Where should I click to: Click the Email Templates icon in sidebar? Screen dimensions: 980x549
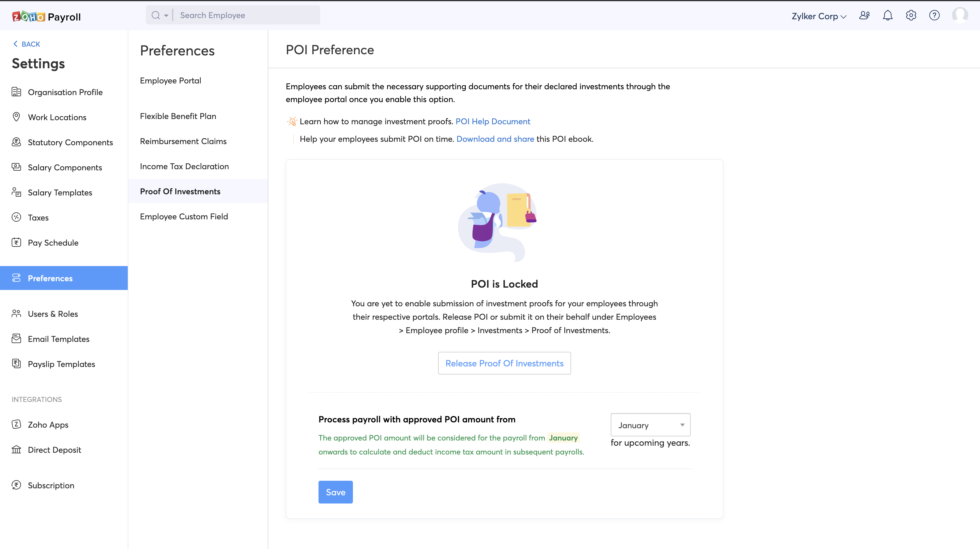coord(16,338)
